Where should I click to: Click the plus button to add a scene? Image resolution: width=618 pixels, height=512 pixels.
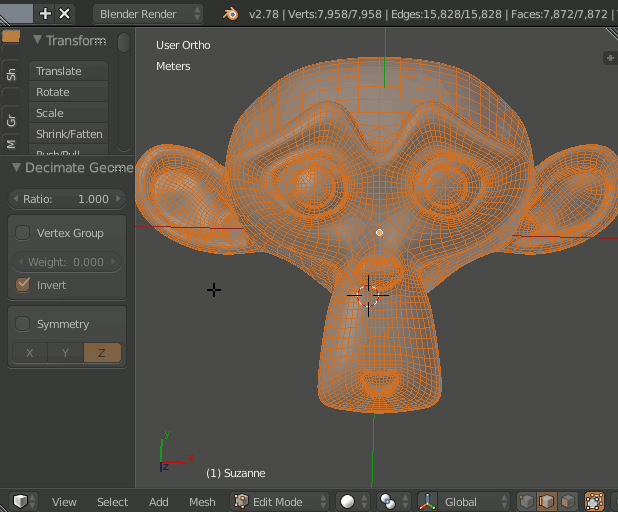45,14
